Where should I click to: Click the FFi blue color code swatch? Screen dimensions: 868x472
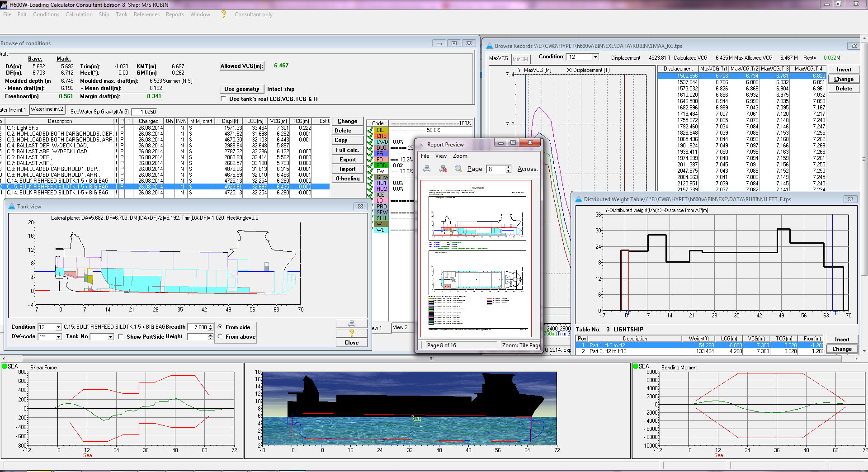(x=380, y=154)
